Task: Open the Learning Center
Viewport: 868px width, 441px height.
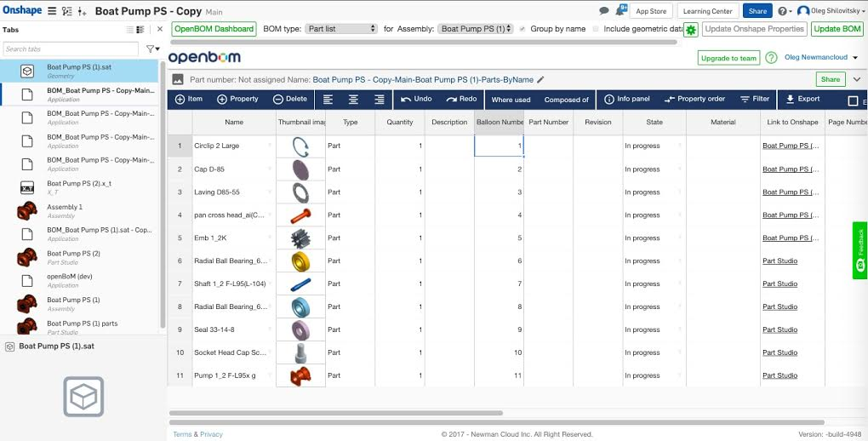Action: pyautogui.click(x=707, y=11)
